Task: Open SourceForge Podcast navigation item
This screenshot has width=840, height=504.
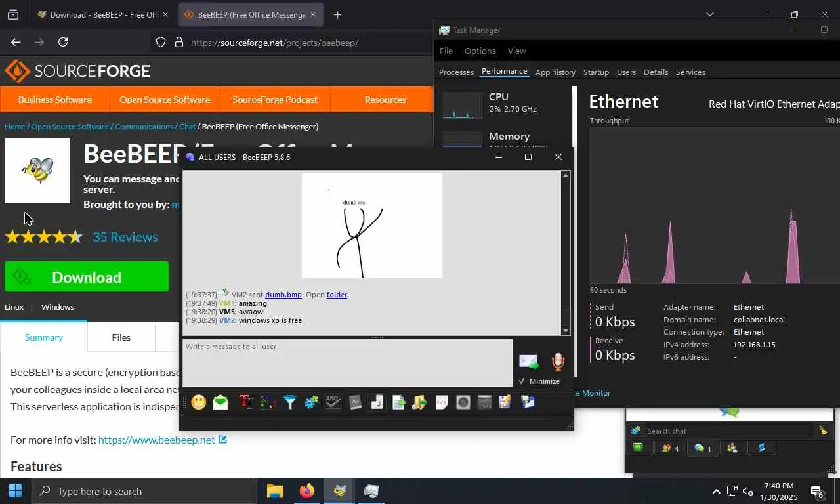Action: (275, 100)
